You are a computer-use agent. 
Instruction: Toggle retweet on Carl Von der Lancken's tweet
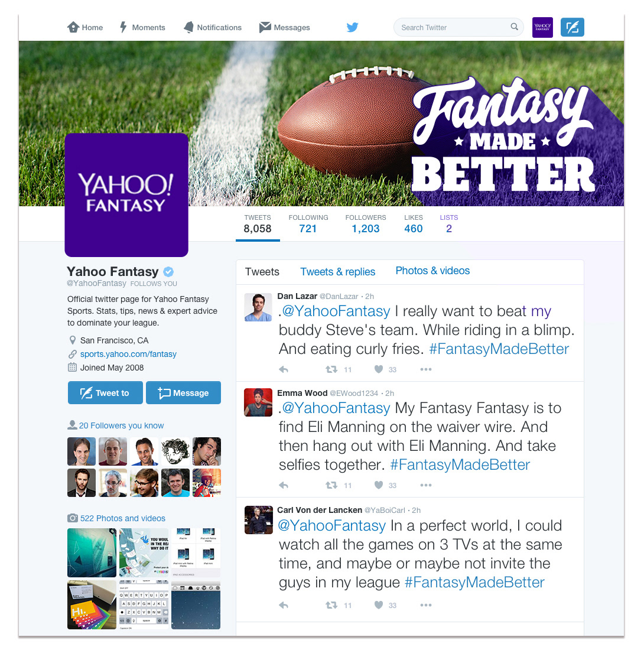coord(331,605)
